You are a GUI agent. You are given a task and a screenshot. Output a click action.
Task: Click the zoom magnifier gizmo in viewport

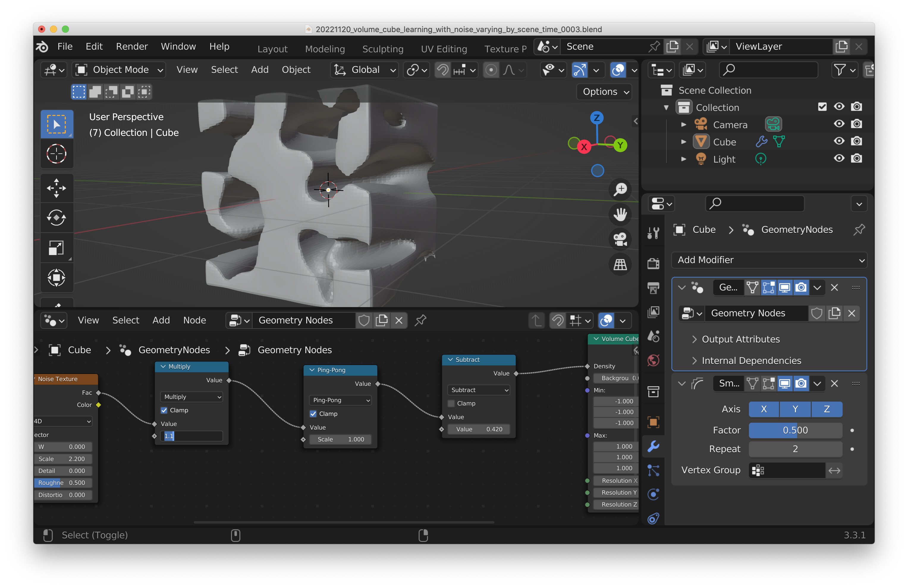click(620, 190)
